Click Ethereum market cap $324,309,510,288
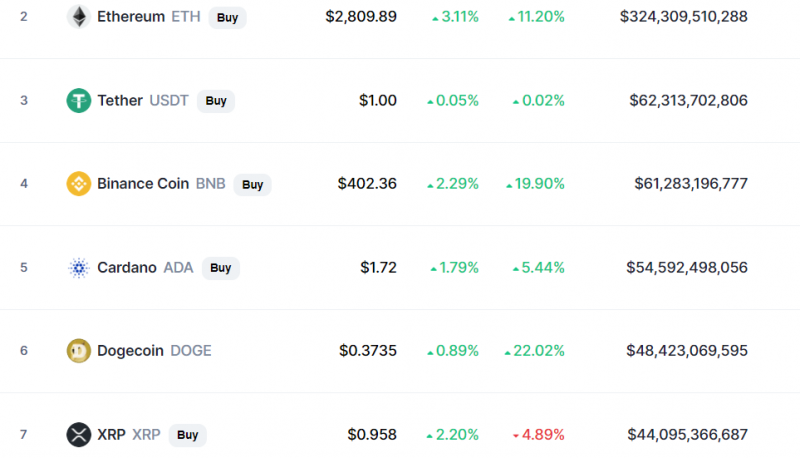 click(x=684, y=17)
